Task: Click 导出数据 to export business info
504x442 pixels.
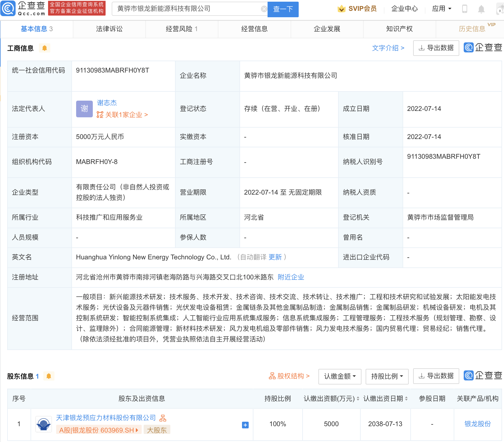Action: tap(436, 48)
